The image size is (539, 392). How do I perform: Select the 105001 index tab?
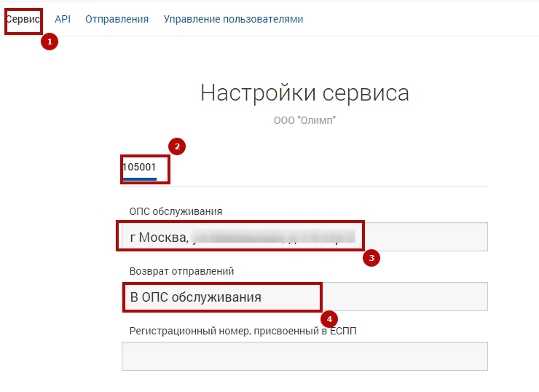pyautogui.click(x=139, y=167)
